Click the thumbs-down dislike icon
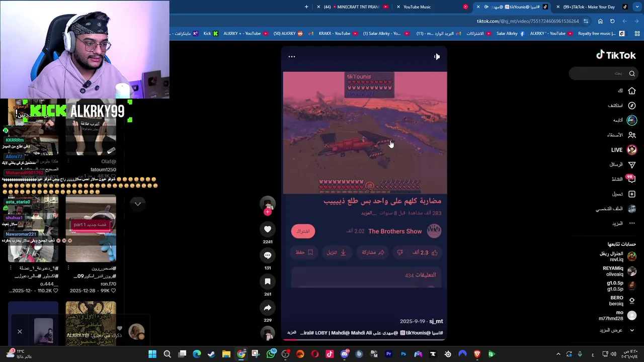Viewport: 644px width, 362px height. [x=400, y=252]
